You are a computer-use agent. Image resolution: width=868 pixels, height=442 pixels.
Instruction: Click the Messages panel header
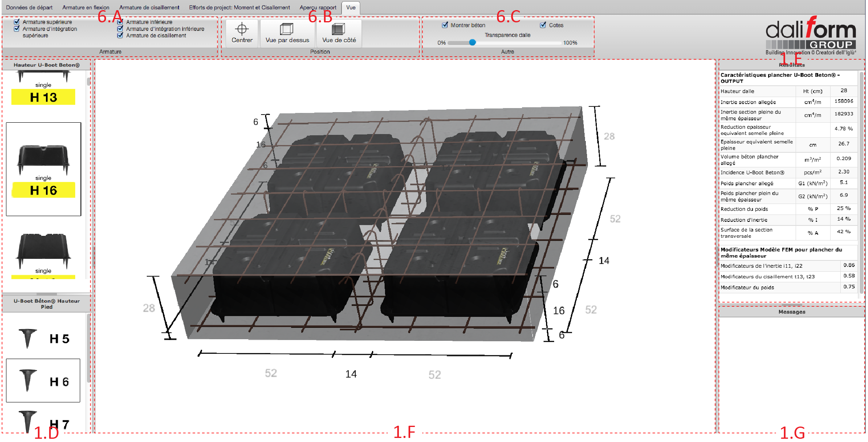[x=792, y=312]
